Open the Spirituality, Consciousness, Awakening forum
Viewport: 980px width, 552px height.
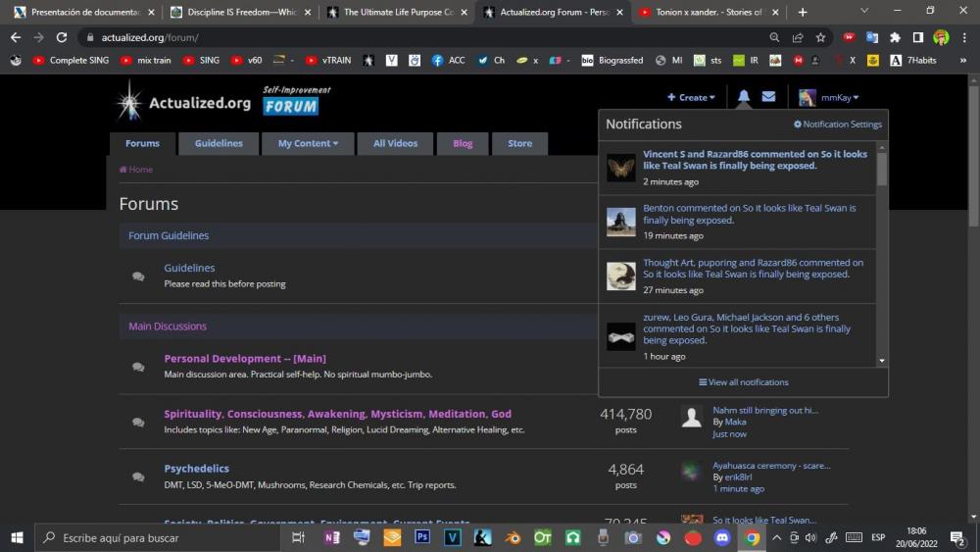[x=337, y=414]
